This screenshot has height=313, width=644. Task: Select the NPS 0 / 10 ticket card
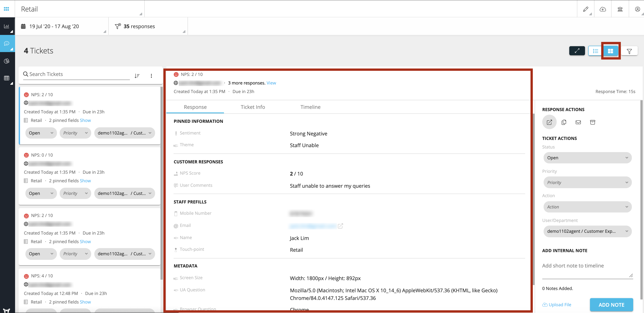90,176
